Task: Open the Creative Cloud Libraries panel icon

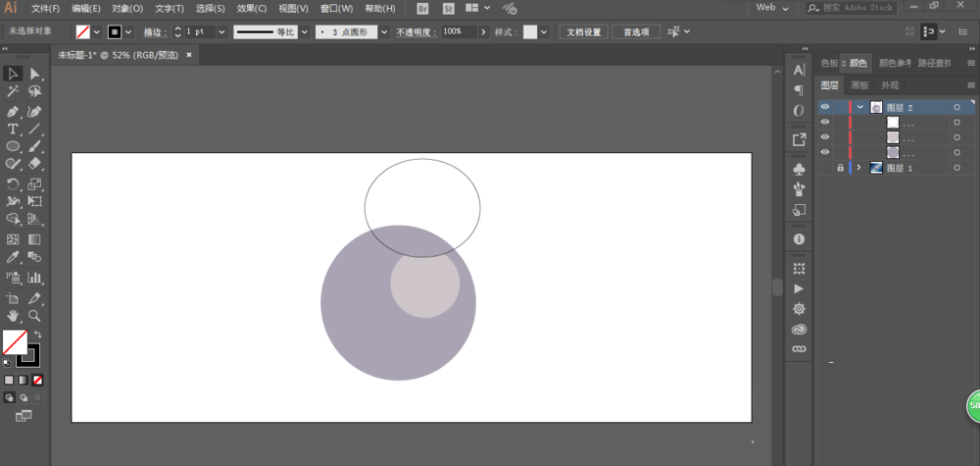Action: pyautogui.click(x=800, y=329)
